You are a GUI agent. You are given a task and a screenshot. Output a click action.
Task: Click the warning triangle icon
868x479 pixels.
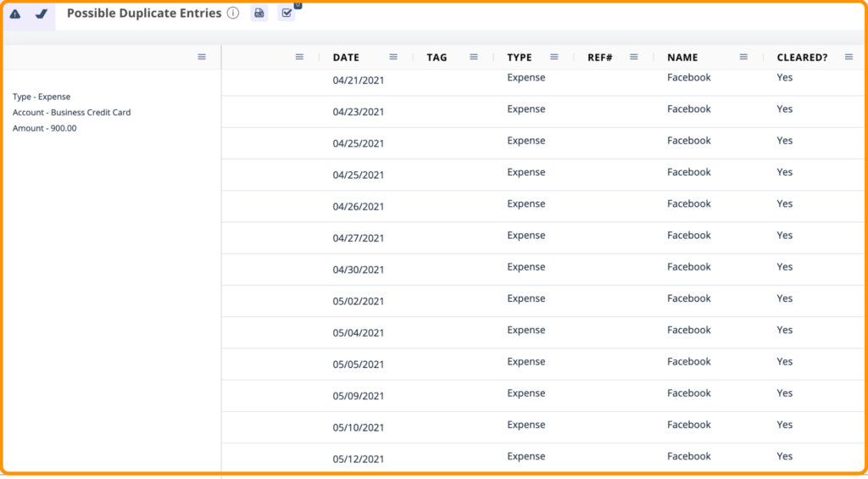15,14
